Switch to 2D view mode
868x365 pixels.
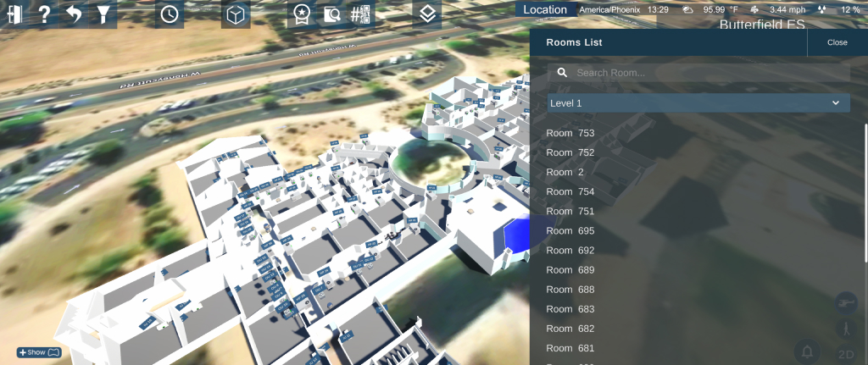pyautogui.click(x=845, y=354)
